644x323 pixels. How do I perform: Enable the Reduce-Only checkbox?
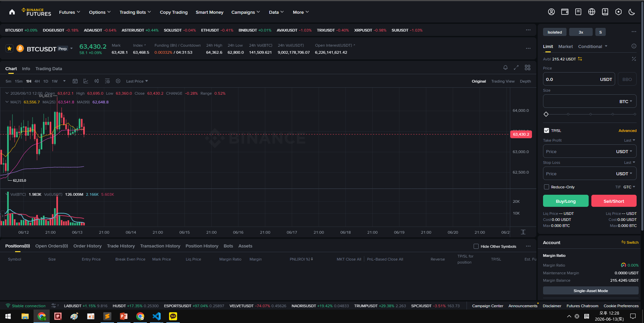[x=546, y=187]
